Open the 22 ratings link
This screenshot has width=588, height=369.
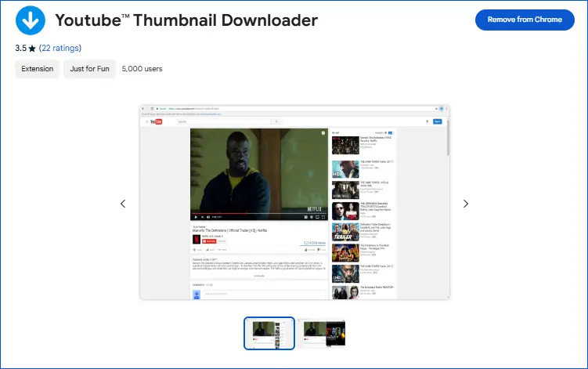tap(60, 48)
